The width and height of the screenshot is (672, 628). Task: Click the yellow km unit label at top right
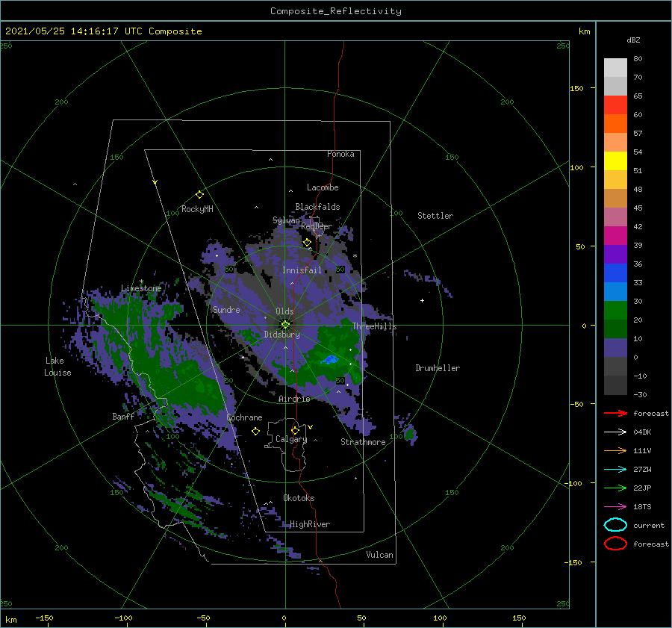coord(584,31)
